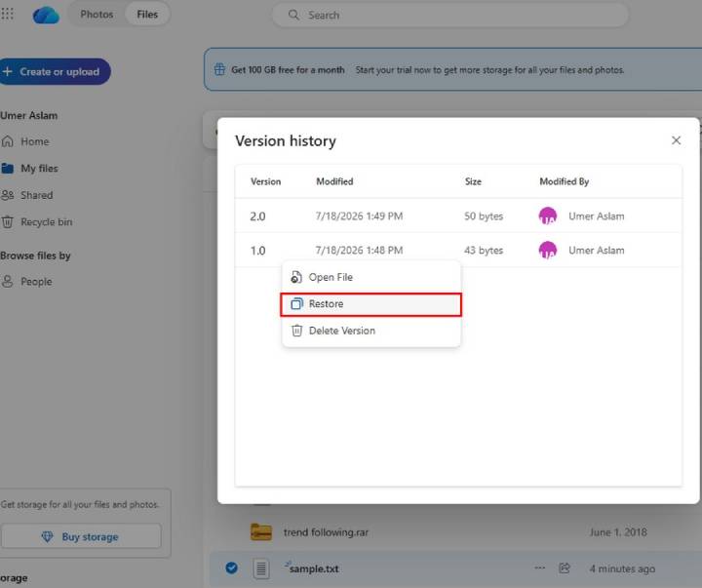This screenshot has width=702, height=588.
Task: Click the Search input field
Action: click(x=449, y=15)
